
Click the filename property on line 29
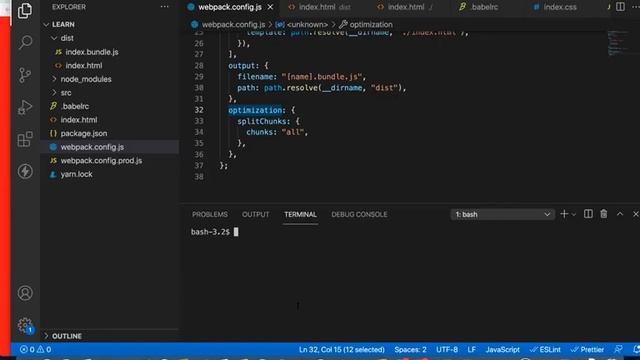tap(255, 77)
